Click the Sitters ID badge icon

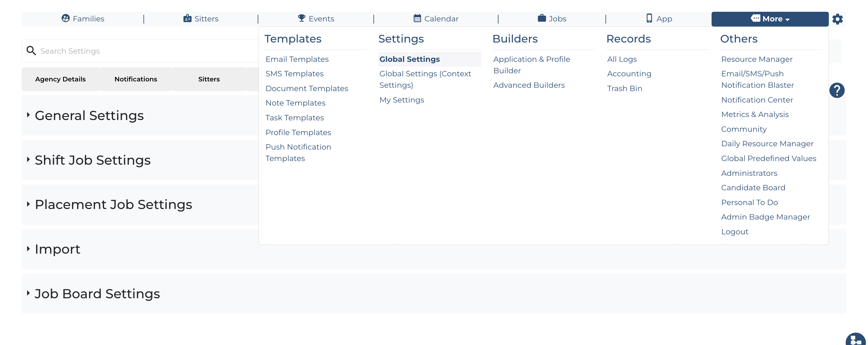coord(187,18)
